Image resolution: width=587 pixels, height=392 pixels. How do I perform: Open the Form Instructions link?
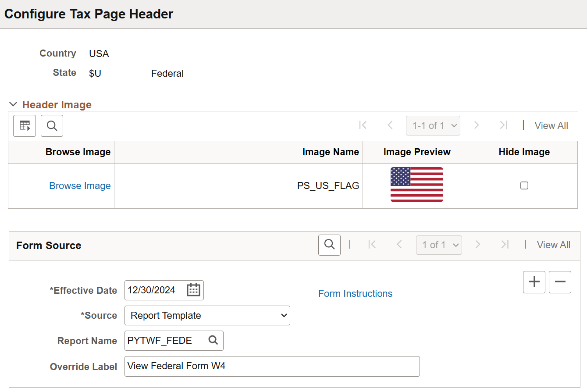[x=355, y=293]
